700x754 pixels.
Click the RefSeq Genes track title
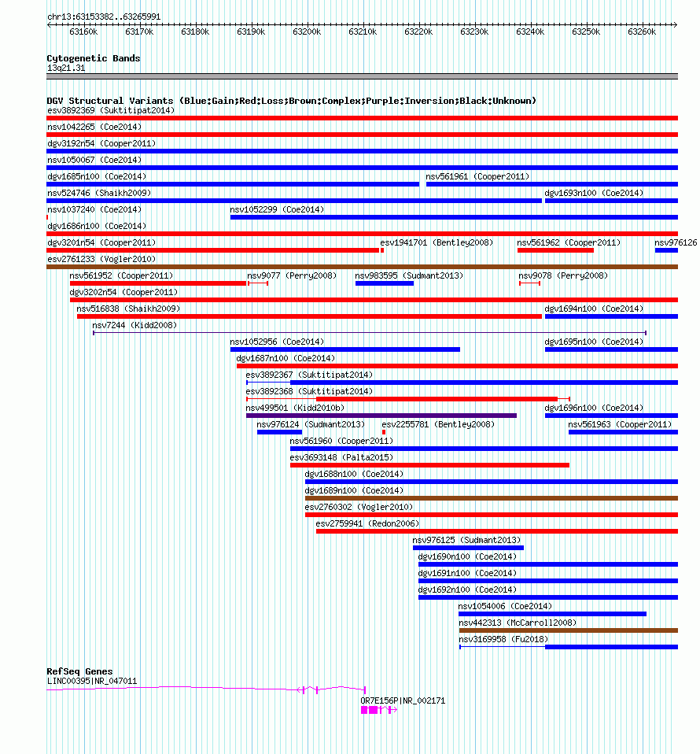point(79,671)
